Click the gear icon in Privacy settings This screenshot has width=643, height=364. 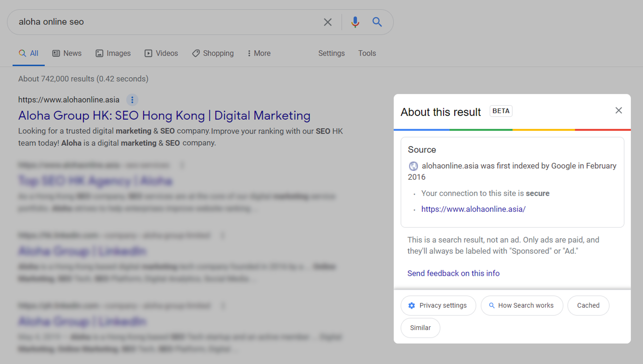point(412,305)
